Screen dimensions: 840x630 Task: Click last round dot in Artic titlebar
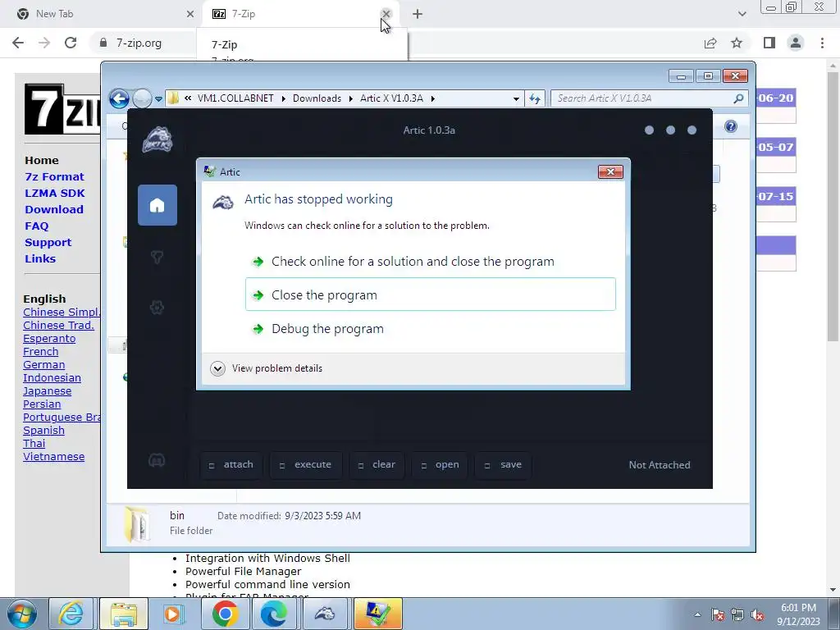point(692,130)
